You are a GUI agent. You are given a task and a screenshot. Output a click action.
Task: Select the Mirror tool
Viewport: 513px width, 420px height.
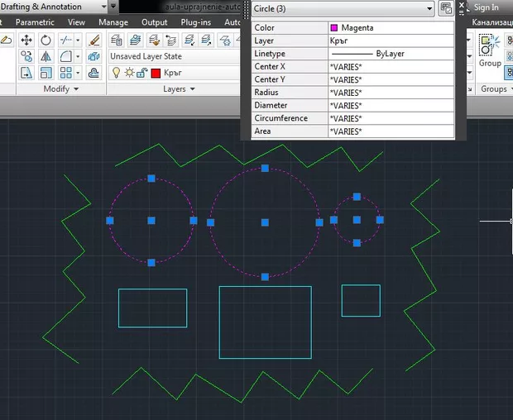[x=46, y=56]
